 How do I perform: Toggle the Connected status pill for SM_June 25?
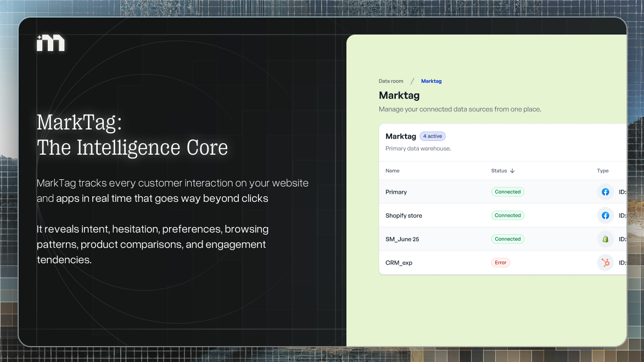pyautogui.click(x=507, y=239)
